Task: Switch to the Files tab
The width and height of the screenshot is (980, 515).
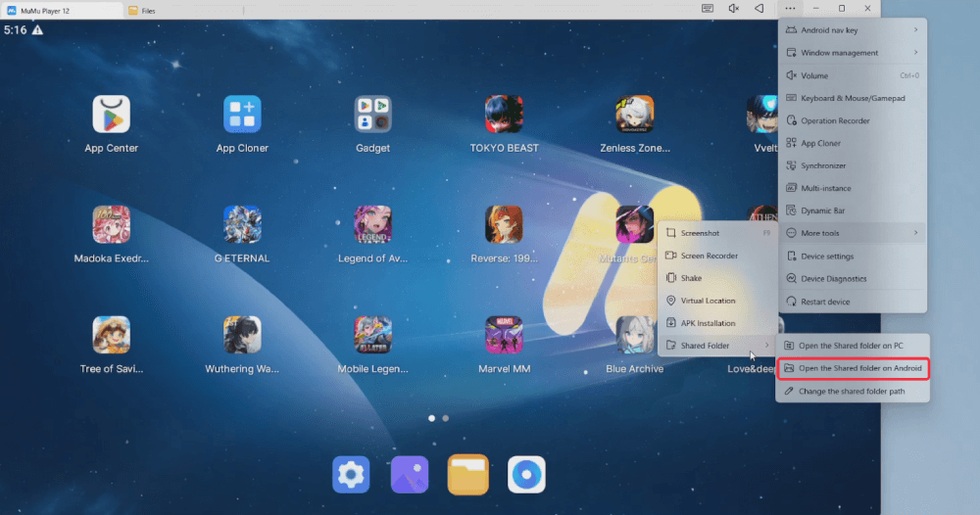Action: tap(142, 11)
